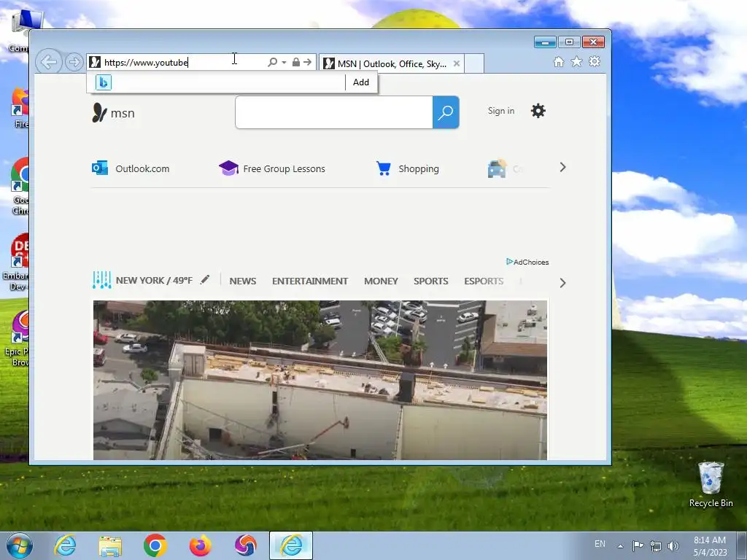Launch Epic Privacy Browser from the taskbar

245,545
